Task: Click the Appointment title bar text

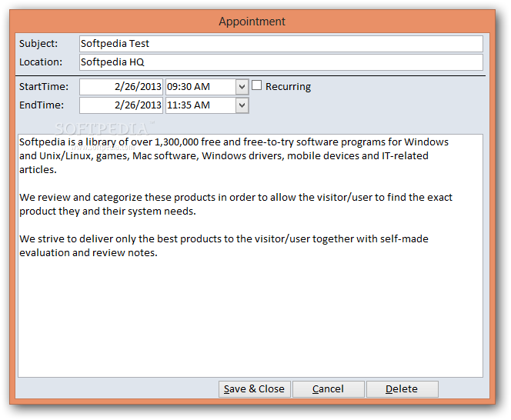Action: click(252, 22)
